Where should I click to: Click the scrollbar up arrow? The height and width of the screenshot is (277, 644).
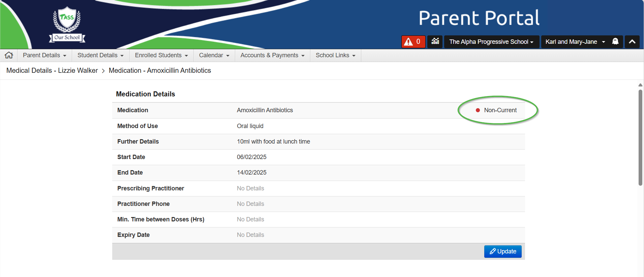tap(640, 85)
